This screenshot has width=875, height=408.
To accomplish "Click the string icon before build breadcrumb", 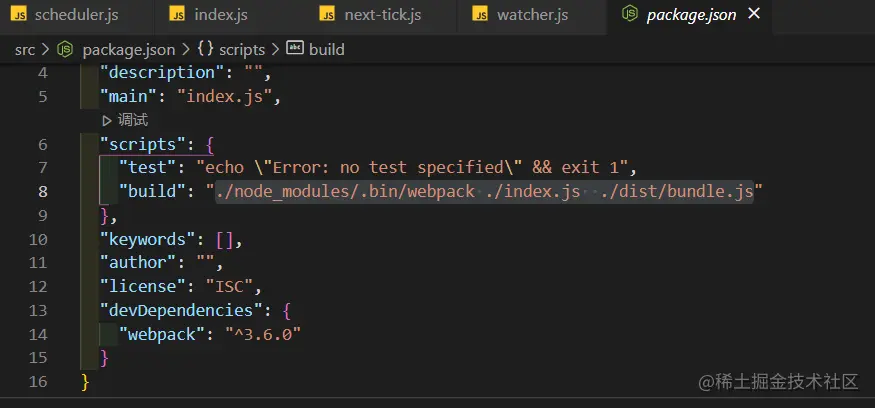I will 295,49.
